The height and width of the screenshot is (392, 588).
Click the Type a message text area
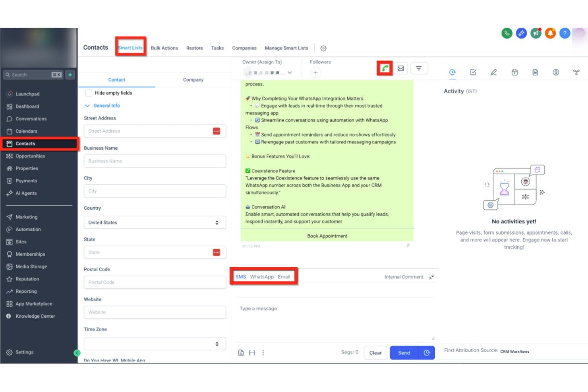point(335,320)
